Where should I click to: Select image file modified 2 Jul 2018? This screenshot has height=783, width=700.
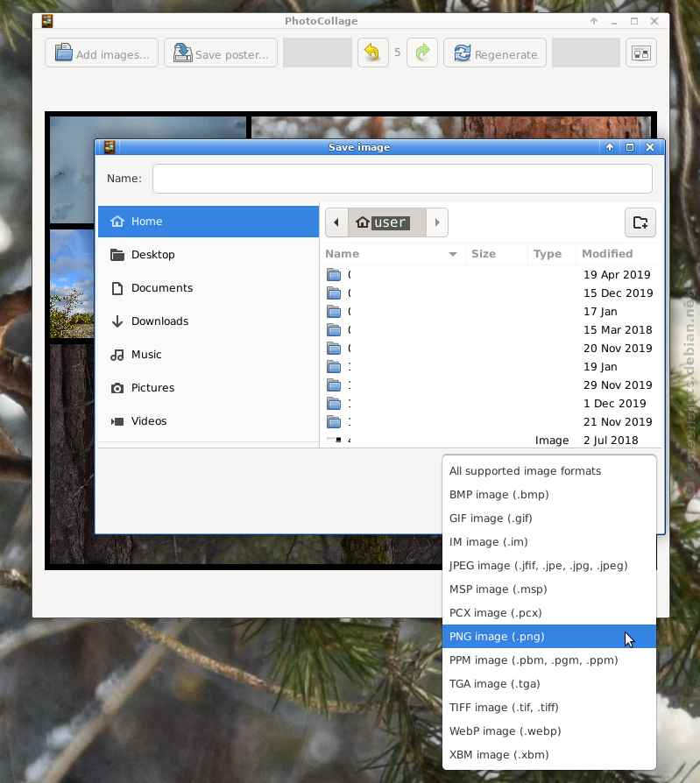491,440
